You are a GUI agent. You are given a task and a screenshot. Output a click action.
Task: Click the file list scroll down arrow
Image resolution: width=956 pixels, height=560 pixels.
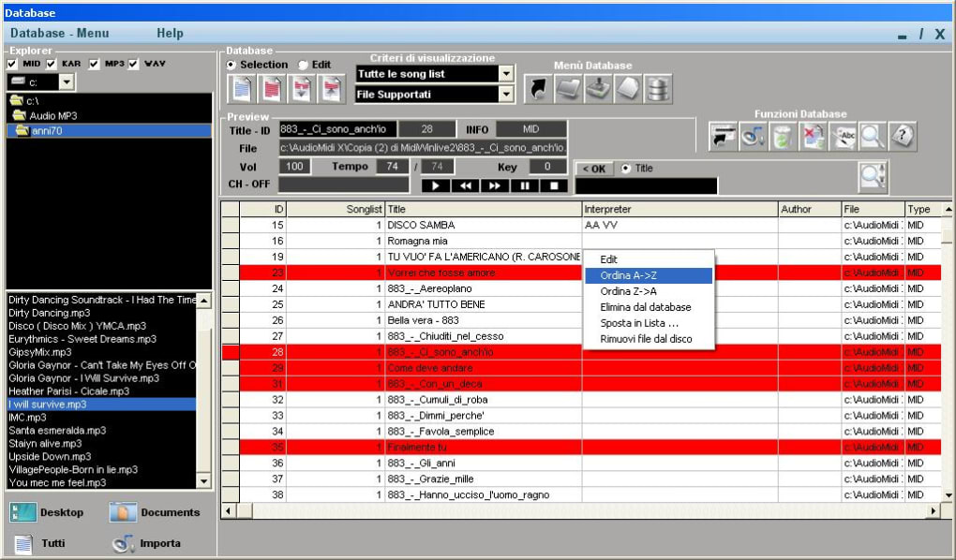(204, 481)
